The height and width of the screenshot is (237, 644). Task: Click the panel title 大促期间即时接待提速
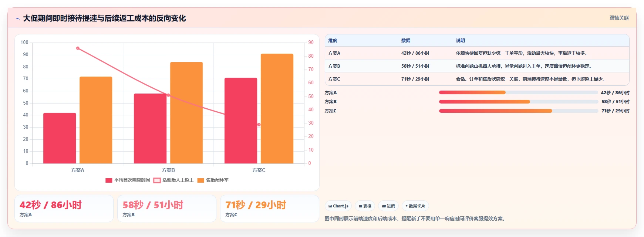pyautogui.click(x=104, y=18)
